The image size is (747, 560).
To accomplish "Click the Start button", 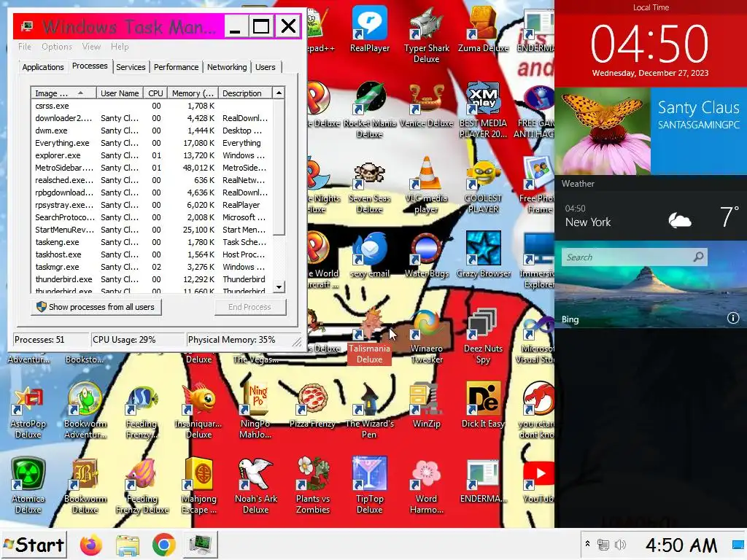I will pyautogui.click(x=34, y=545).
